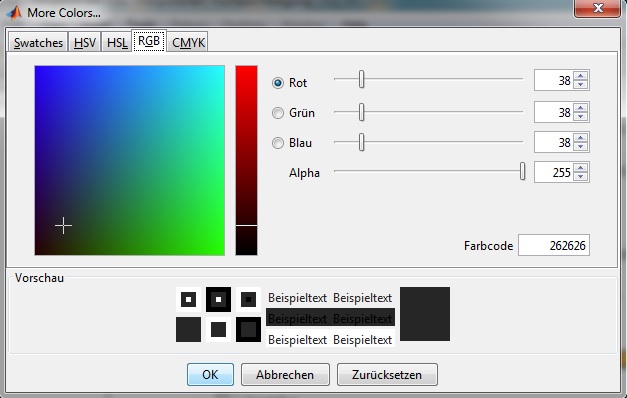This screenshot has height=398, width=627.
Task: Click the Blau slider handle
Action: pyautogui.click(x=361, y=142)
